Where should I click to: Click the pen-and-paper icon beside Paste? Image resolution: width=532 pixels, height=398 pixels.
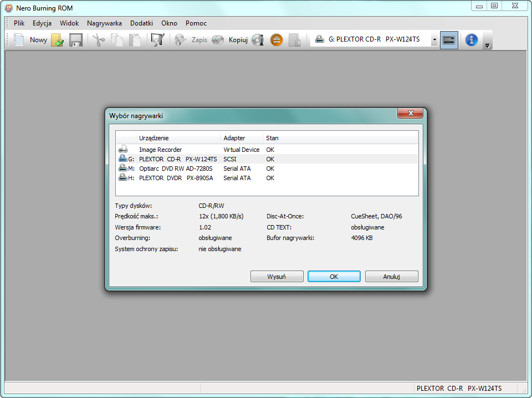(158, 40)
